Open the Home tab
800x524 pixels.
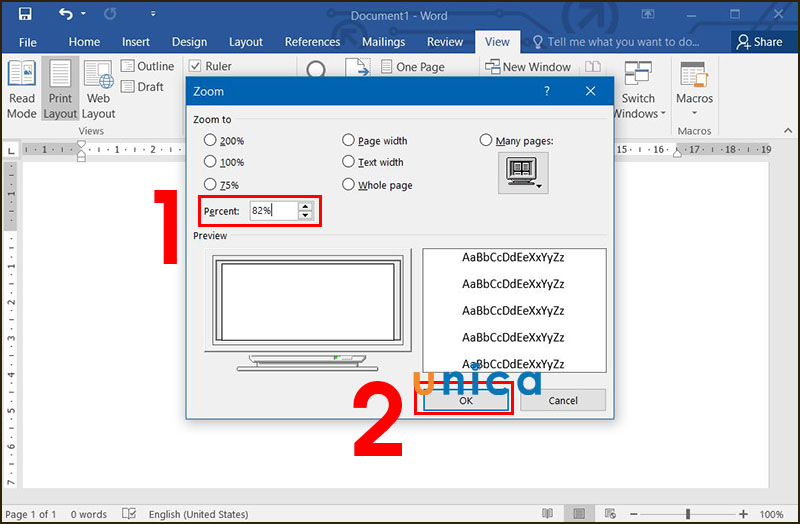84,42
